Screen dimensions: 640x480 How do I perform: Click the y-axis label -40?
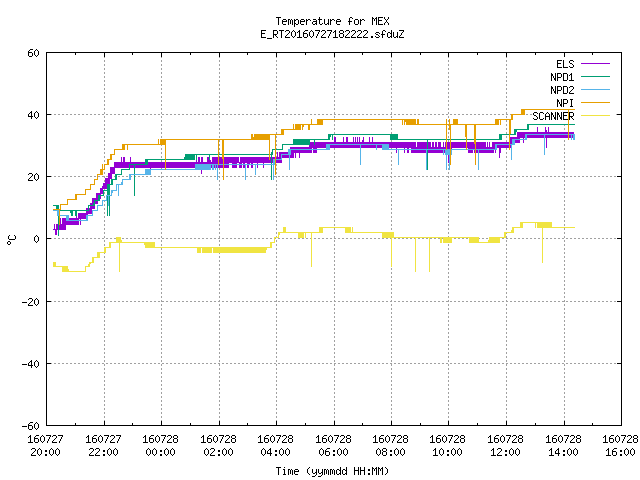click(x=31, y=364)
